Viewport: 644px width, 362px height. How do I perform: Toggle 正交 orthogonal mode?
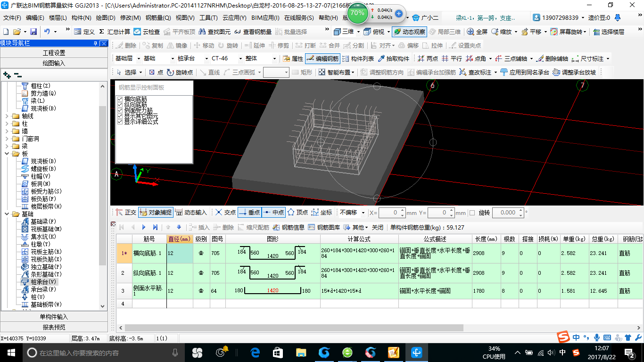pyautogui.click(x=126, y=213)
